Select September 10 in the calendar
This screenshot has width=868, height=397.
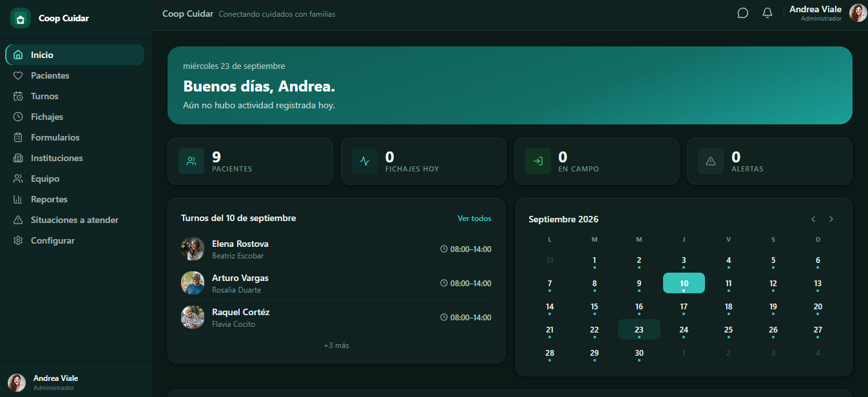pos(684,283)
